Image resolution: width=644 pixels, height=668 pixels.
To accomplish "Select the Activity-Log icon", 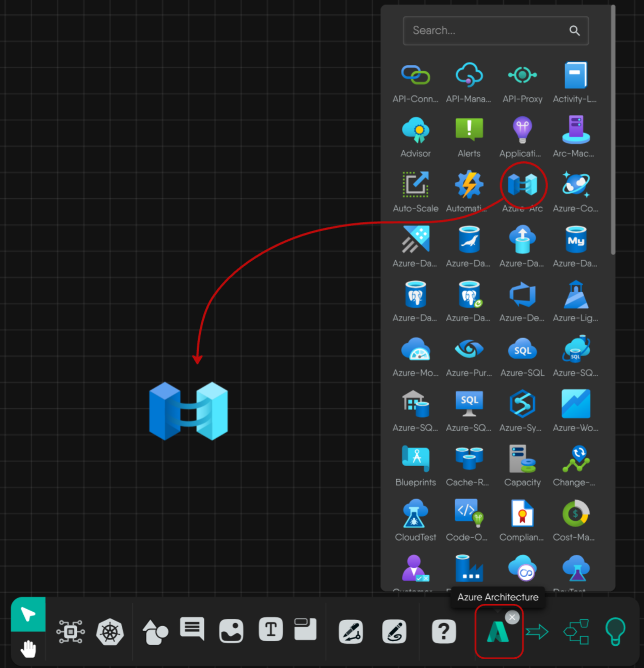I will pyautogui.click(x=576, y=75).
